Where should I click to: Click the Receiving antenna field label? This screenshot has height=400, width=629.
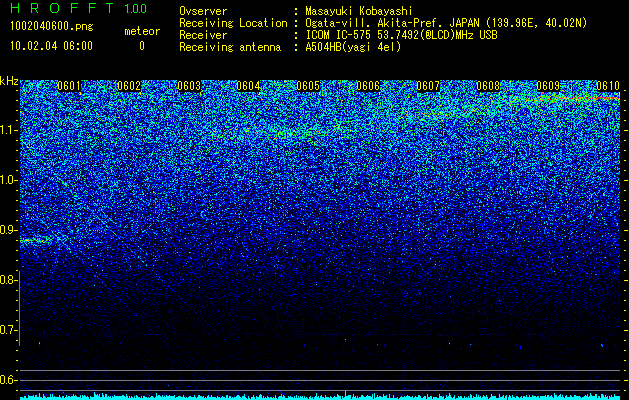[x=230, y=47]
